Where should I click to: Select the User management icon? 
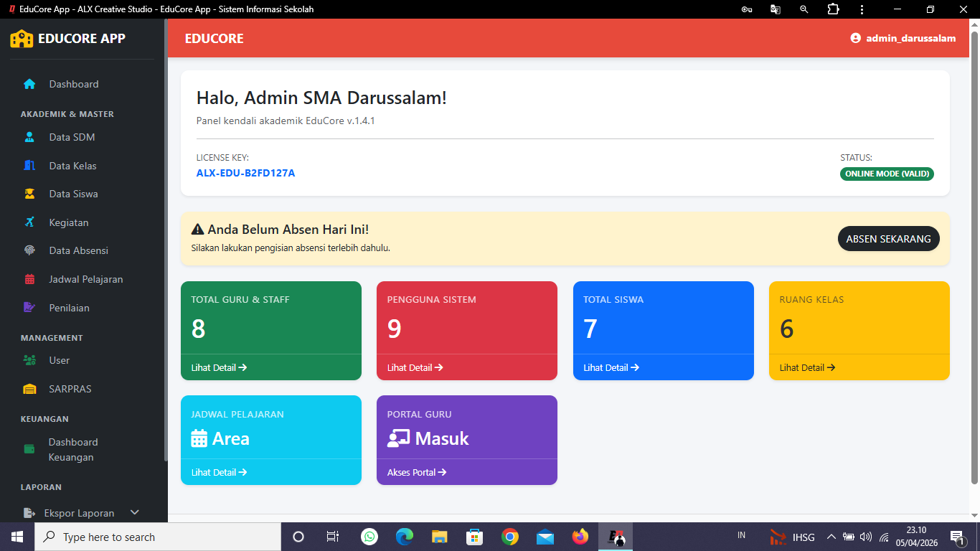(x=29, y=360)
